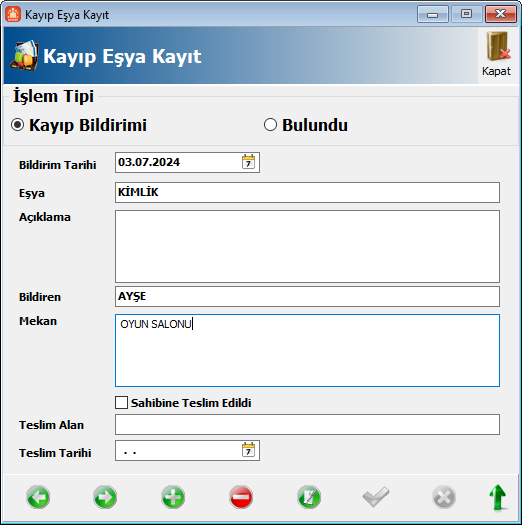Go to next record with right arrow
Viewport: 522px width, 525px height.
click(105, 497)
